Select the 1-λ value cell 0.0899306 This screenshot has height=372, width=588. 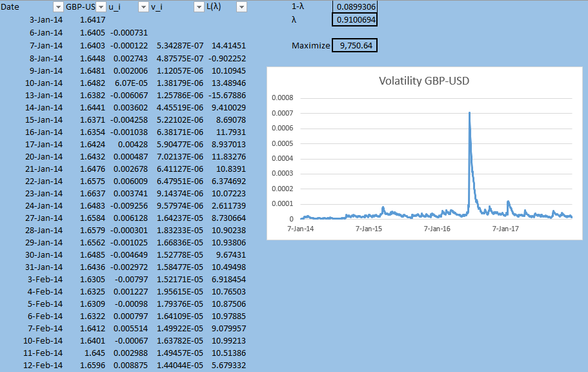pos(354,6)
